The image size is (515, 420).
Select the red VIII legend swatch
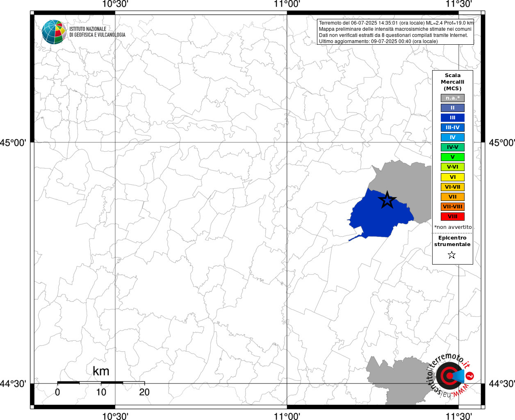[453, 217]
